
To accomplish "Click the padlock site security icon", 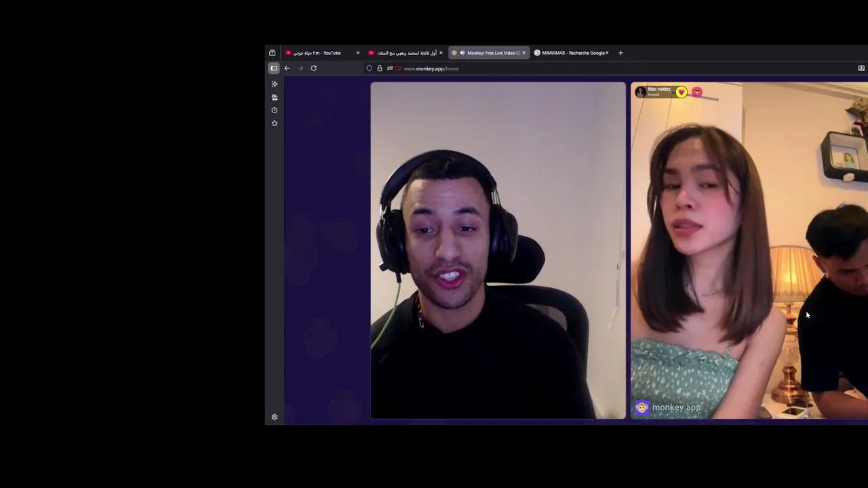I will tap(380, 68).
